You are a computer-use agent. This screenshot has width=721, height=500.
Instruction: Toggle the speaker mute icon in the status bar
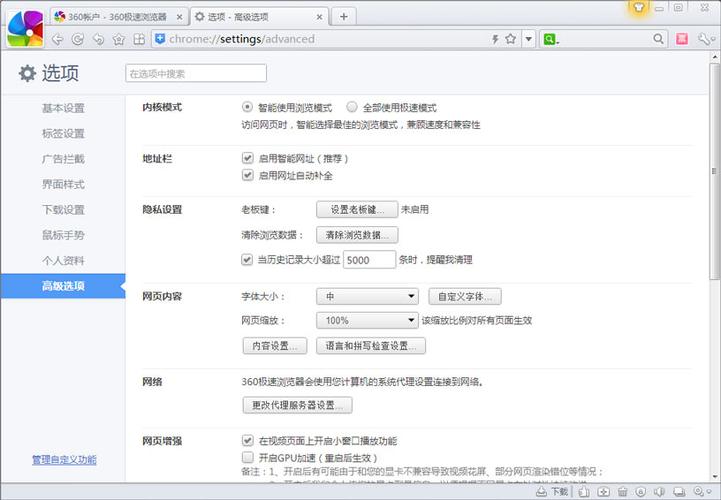[659, 492]
